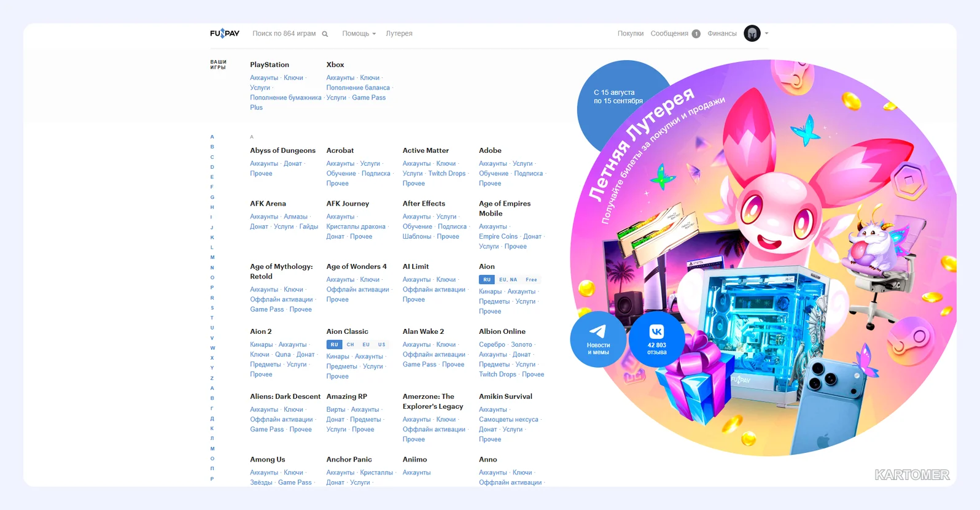Open Anchor Panic Кристаллы link
980x510 pixels.
pos(376,473)
